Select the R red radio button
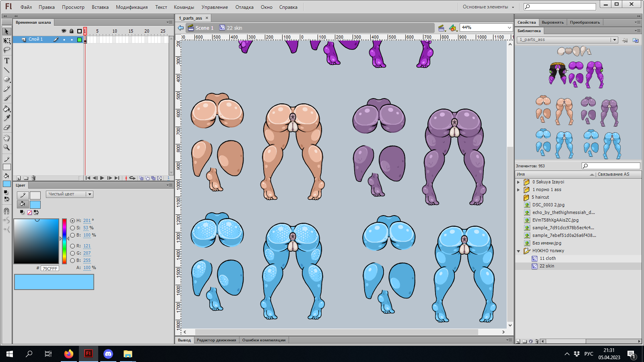 coord(72,246)
